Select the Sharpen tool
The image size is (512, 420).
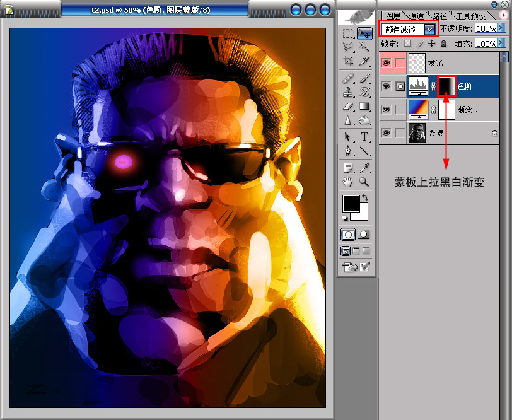pos(348,120)
